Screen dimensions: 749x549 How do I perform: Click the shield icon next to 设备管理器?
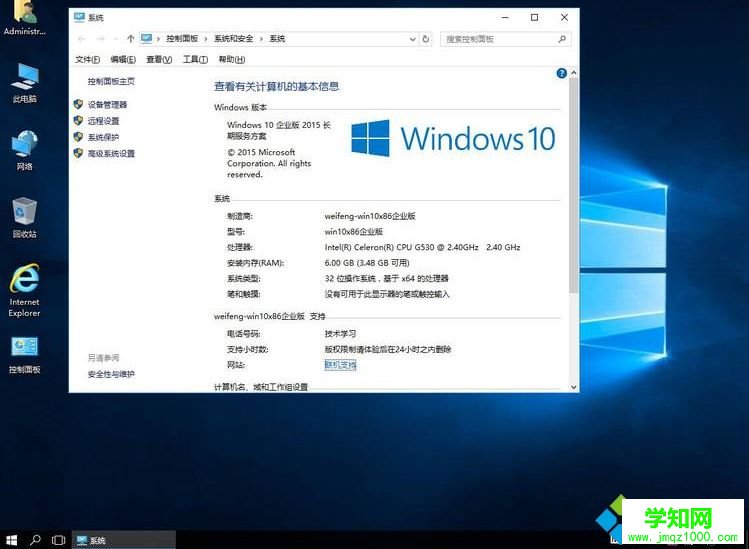click(x=78, y=104)
